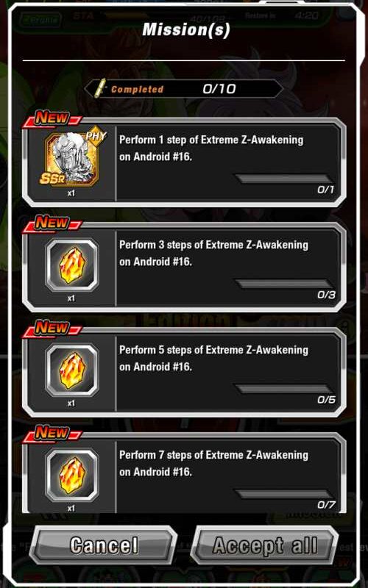Tap the 0/5 progress bar
The image size is (368, 588).
(283, 389)
